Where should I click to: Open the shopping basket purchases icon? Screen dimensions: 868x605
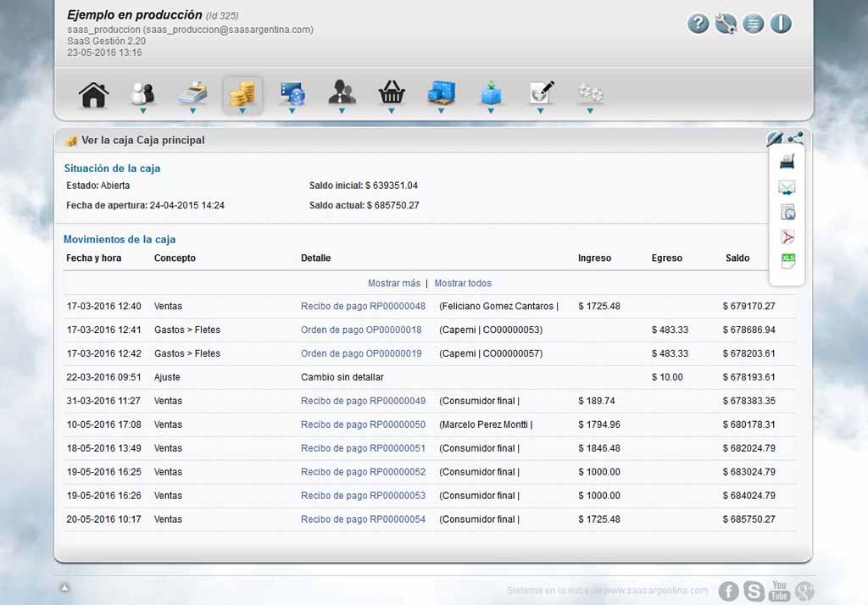pyautogui.click(x=392, y=92)
